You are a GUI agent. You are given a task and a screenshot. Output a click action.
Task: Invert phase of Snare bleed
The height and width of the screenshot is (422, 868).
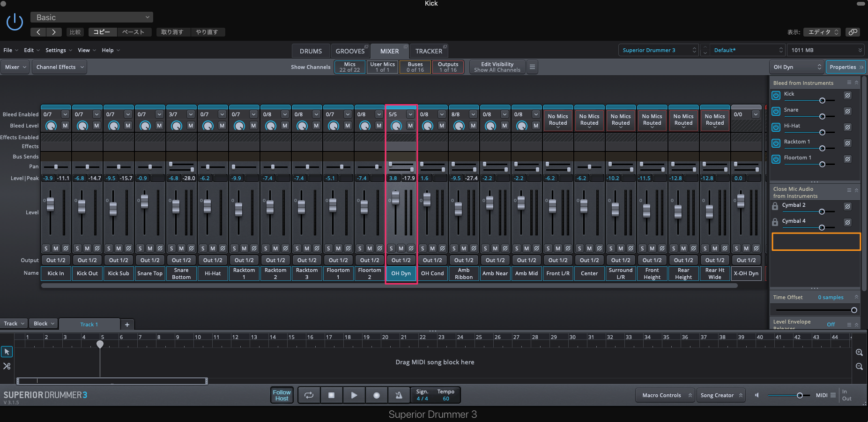847,112
